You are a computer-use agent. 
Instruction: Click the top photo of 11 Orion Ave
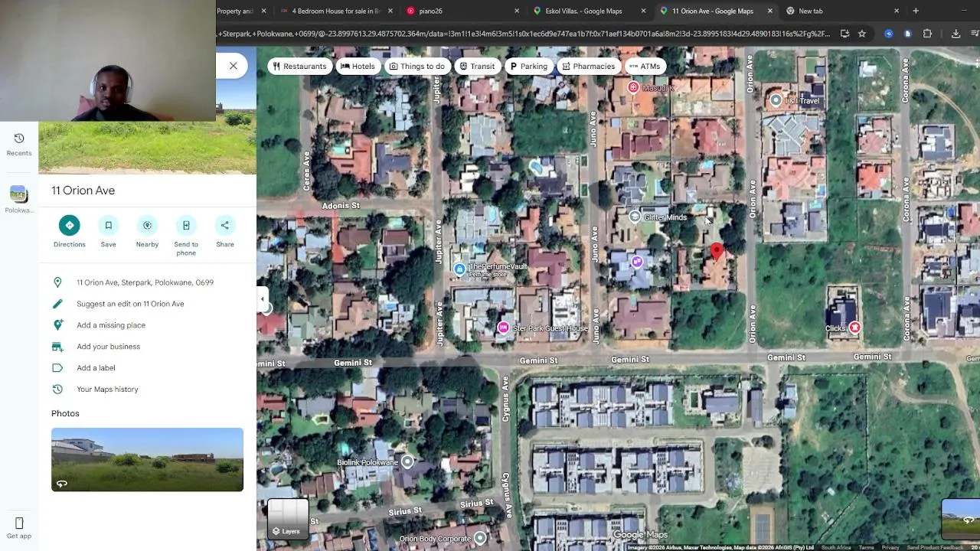147,148
